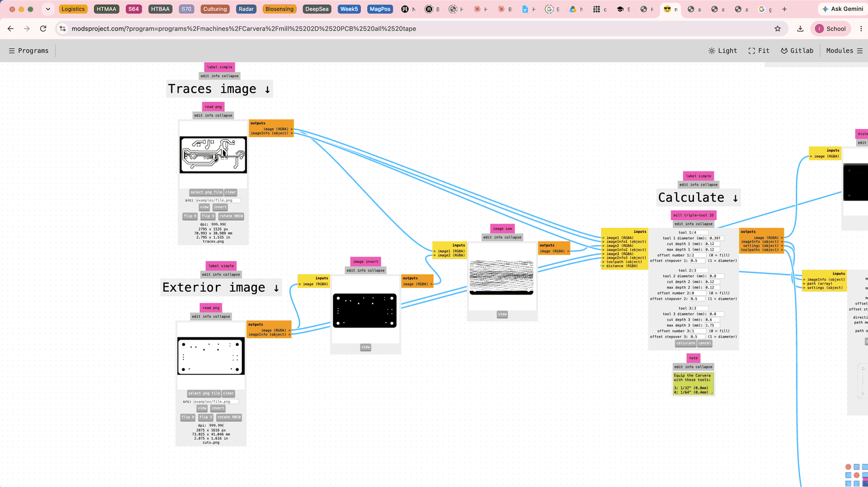
Task: Open the Gitlab link
Action: pyautogui.click(x=797, y=50)
